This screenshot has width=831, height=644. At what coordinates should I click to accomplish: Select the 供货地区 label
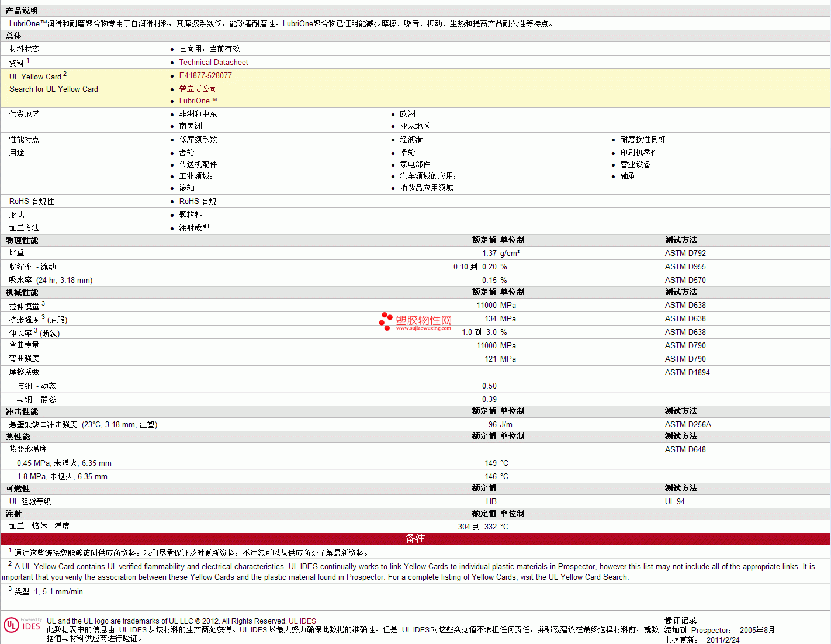[25, 114]
